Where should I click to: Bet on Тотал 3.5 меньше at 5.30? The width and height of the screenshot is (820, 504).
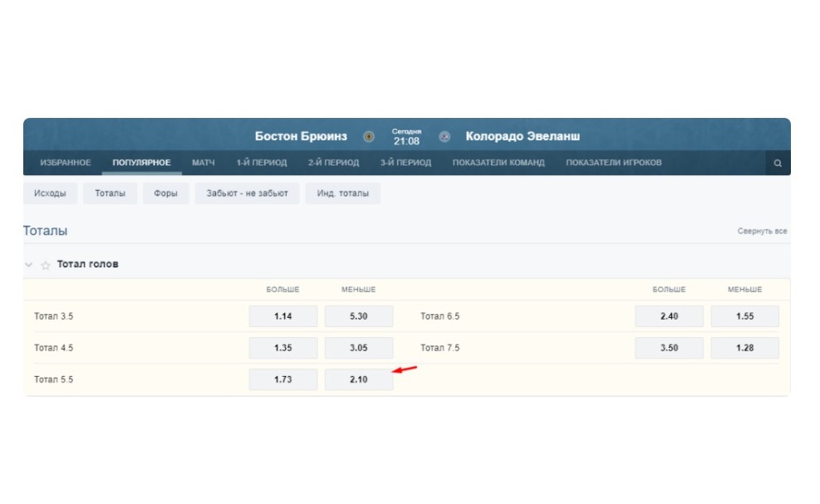[x=359, y=316]
